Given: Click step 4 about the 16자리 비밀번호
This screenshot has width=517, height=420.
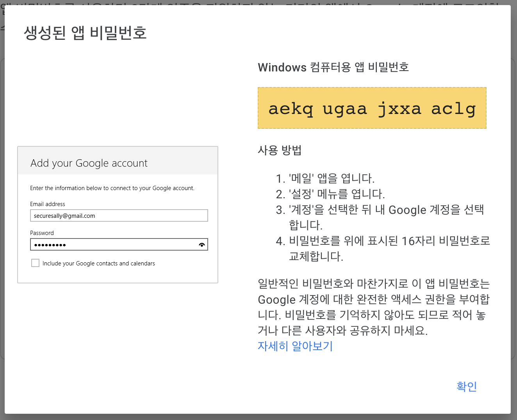Looking at the screenshot, I should [x=389, y=249].
